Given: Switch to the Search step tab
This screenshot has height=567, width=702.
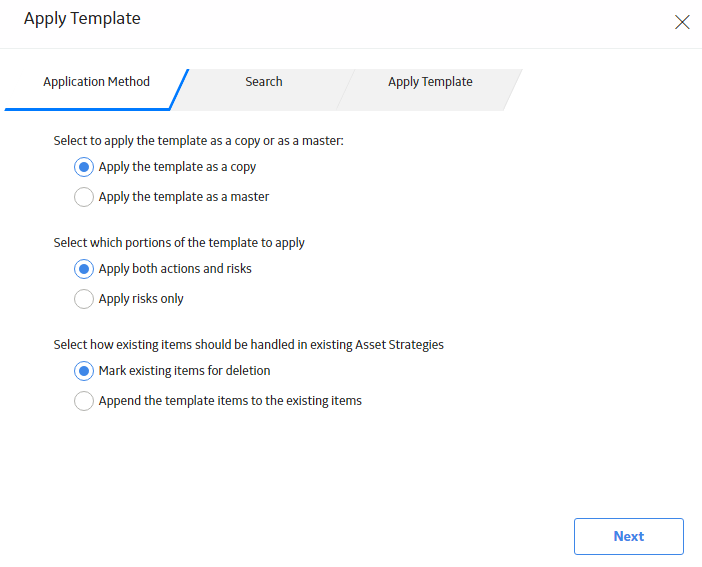Looking at the screenshot, I should pyautogui.click(x=264, y=82).
